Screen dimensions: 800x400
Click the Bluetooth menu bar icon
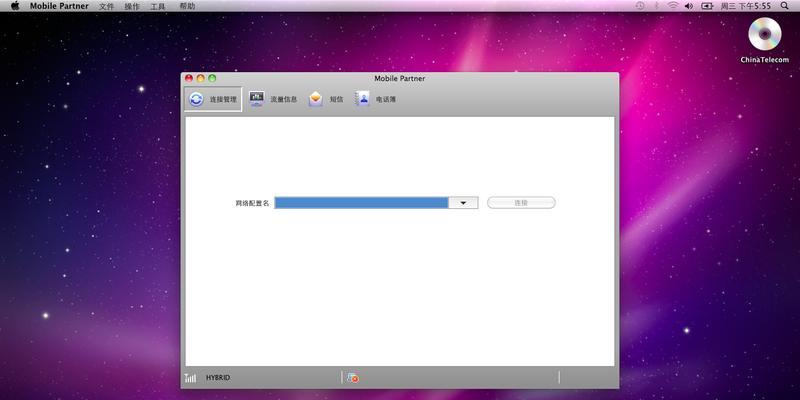(657, 6)
